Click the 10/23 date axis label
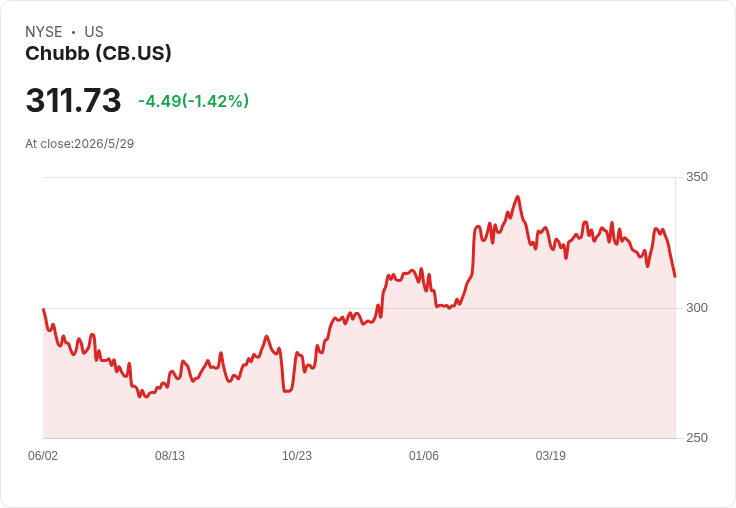 tap(297, 456)
